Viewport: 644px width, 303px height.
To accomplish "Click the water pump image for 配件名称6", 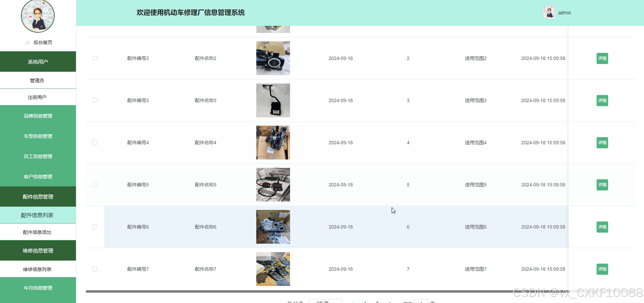I will [x=273, y=227].
